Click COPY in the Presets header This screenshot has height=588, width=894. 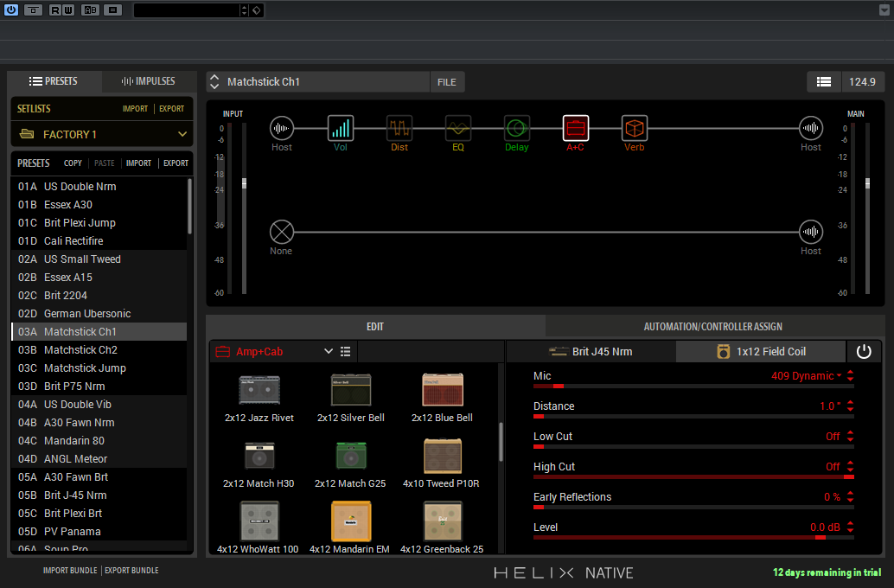(x=73, y=163)
